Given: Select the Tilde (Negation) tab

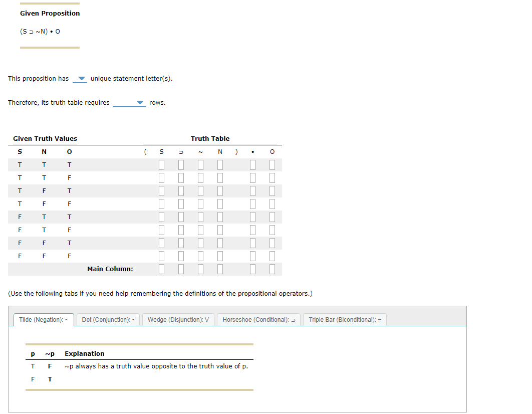Looking at the screenshot, I should coord(44,319).
